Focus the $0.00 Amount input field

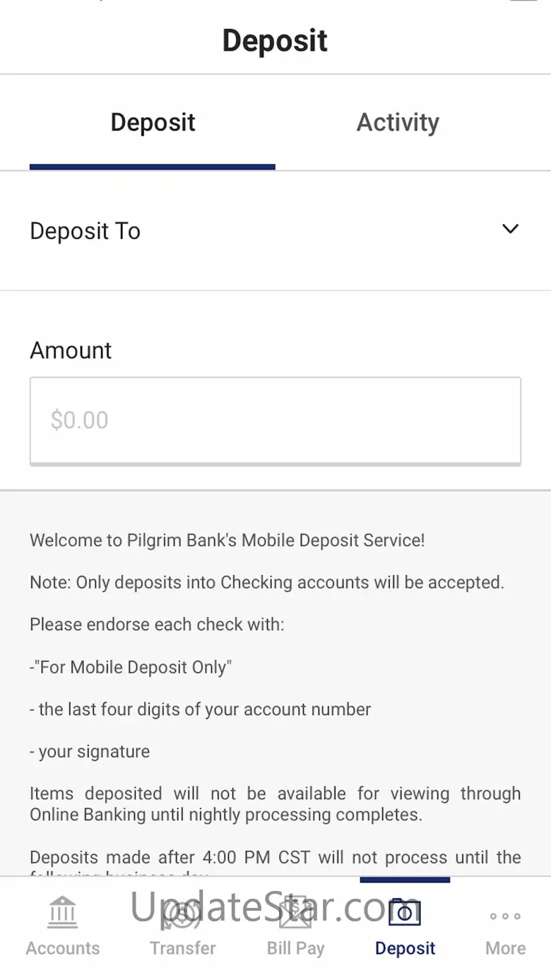(x=275, y=420)
